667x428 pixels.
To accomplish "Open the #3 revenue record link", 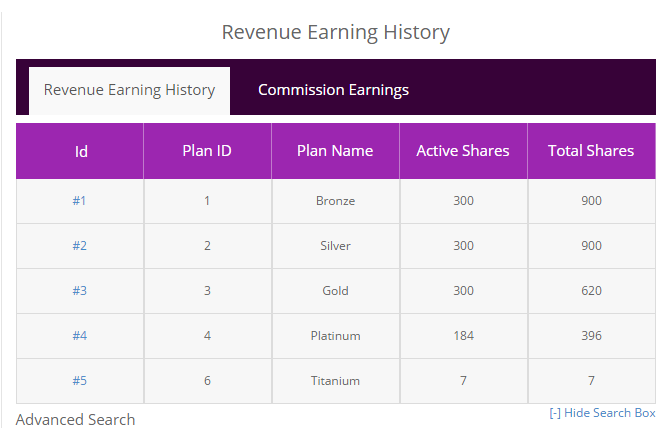I will [80, 291].
